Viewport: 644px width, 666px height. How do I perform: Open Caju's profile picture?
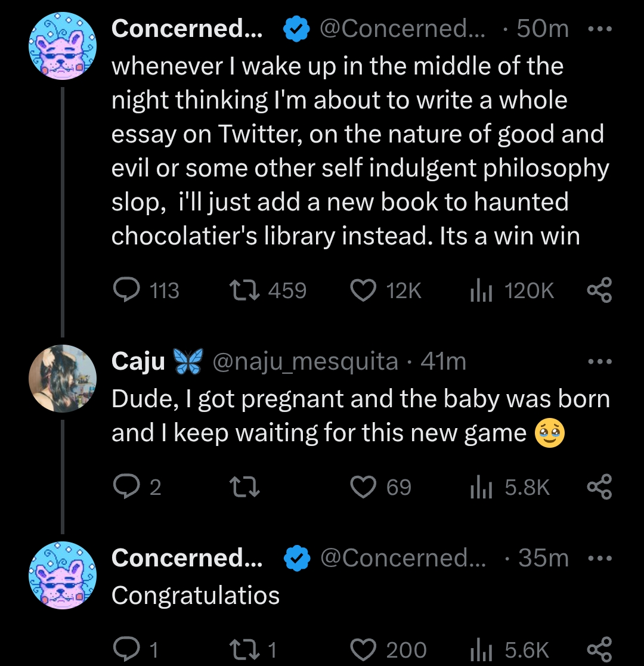[x=63, y=379]
